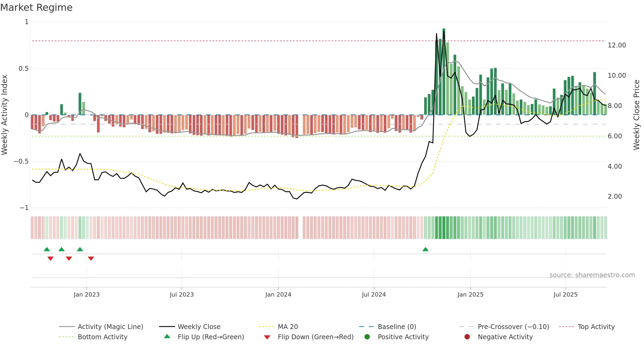644x362 pixels.
Task: Click the −0.5 activity index tick label
Action: coord(21,161)
